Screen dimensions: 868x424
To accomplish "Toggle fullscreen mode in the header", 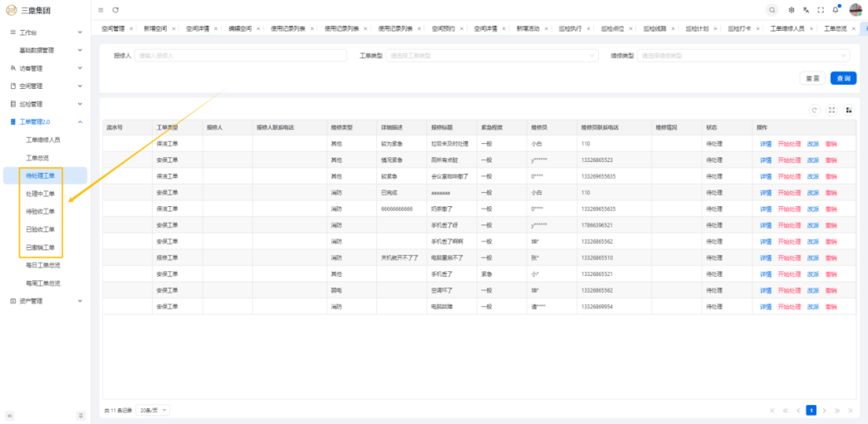I will tap(821, 10).
